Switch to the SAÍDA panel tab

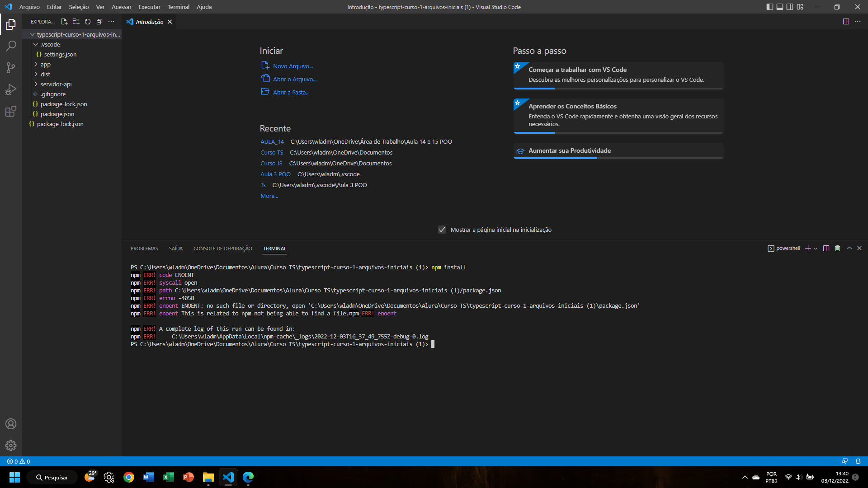coord(175,249)
